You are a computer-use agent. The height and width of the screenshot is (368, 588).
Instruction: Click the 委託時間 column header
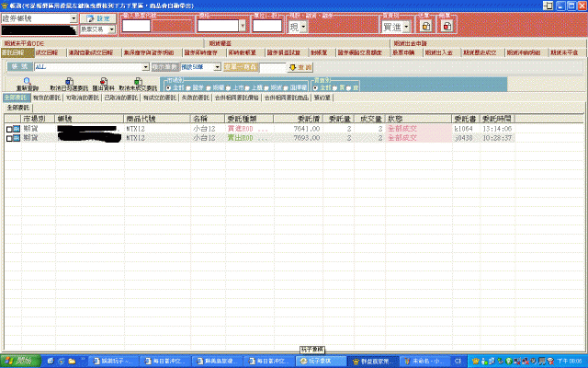pyautogui.click(x=498, y=119)
